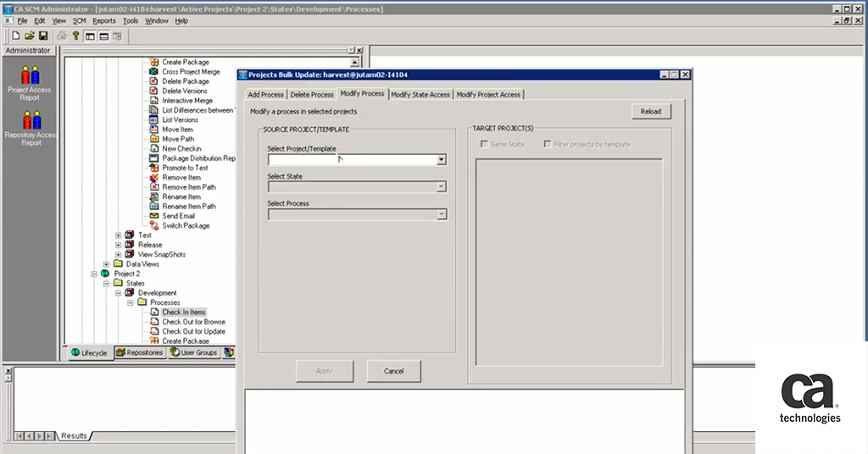
Task: Select the Cross Project Merge process icon
Action: pyautogui.click(x=153, y=72)
